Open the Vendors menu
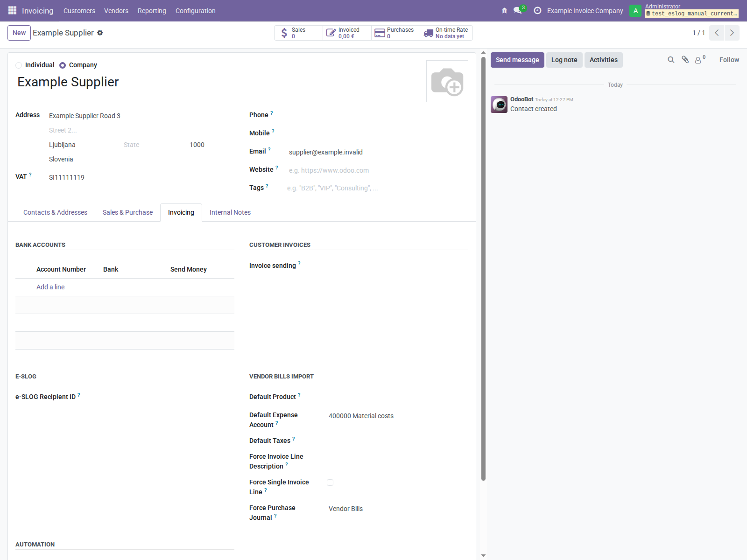This screenshot has height=560, width=747. pyautogui.click(x=116, y=11)
